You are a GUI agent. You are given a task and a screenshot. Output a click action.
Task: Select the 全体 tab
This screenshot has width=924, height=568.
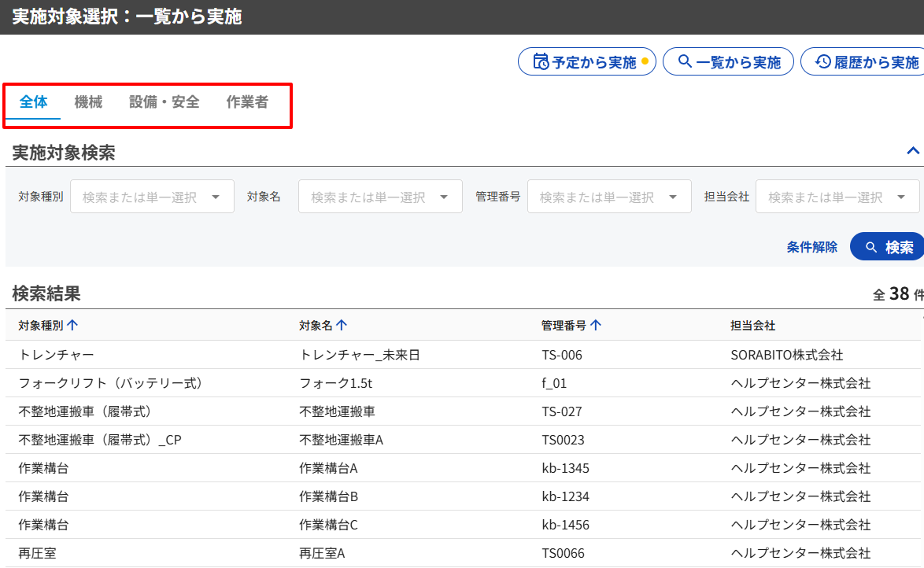pos(34,102)
